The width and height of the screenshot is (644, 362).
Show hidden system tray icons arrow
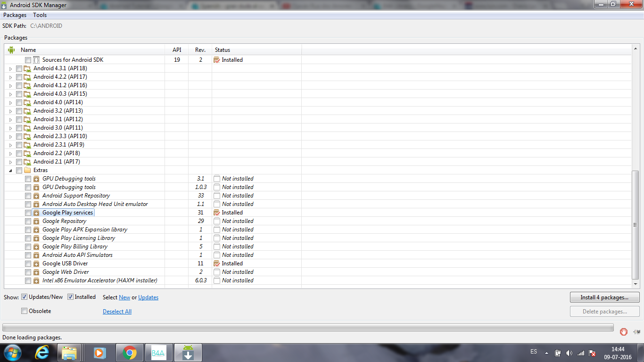click(546, 353)
